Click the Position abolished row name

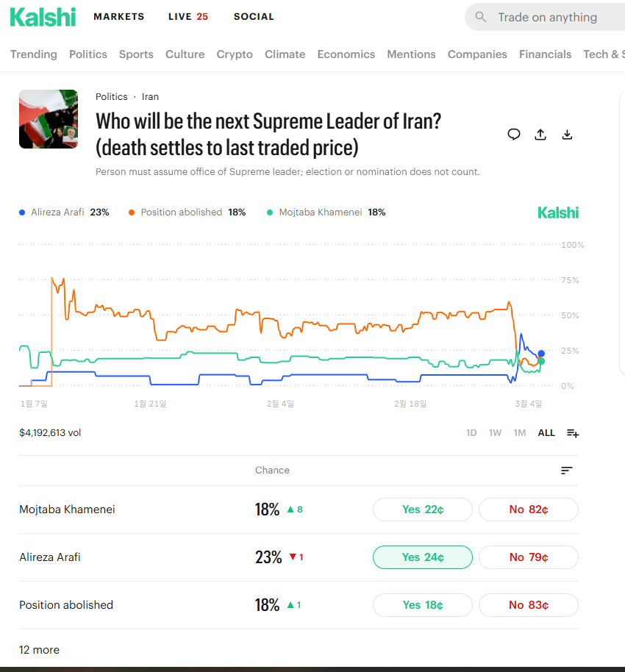click(66, 605)
